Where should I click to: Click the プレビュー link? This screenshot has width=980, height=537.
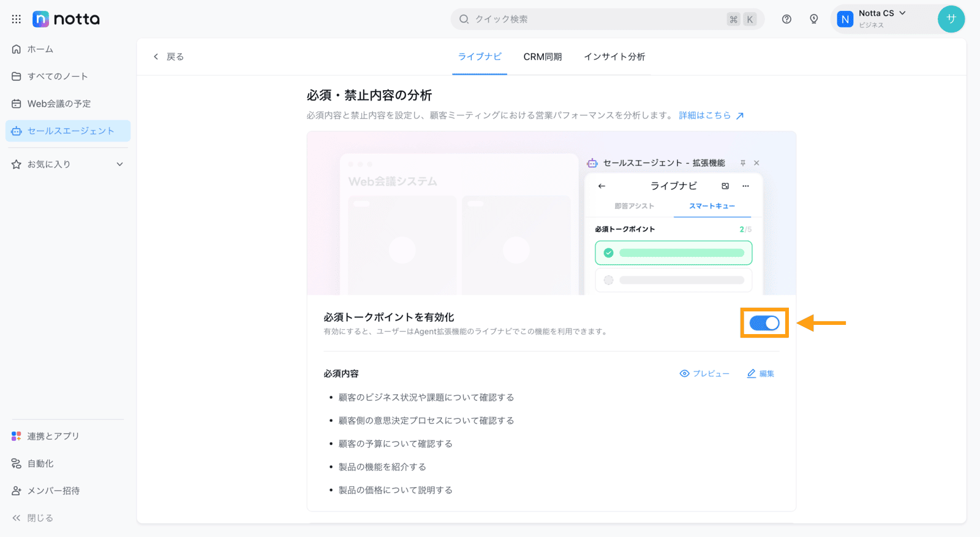point(704,373)
